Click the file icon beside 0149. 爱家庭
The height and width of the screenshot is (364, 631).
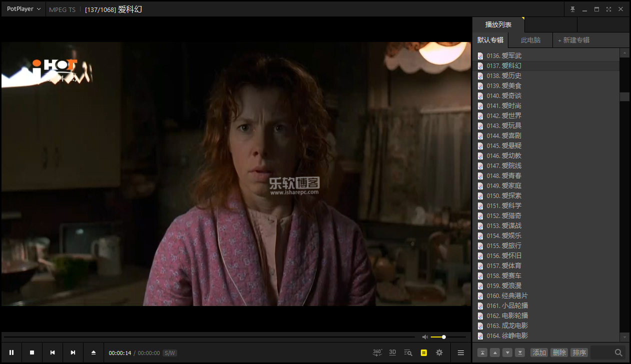tap(480, 185)
